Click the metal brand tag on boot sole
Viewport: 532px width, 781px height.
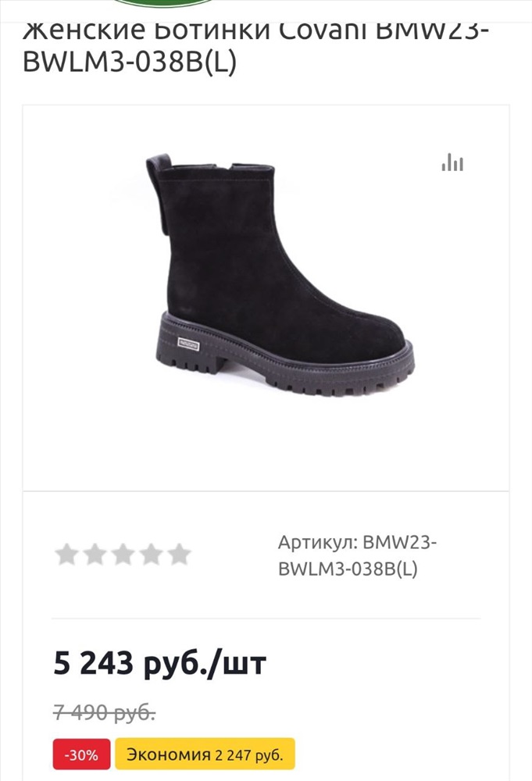pos(189,344)
